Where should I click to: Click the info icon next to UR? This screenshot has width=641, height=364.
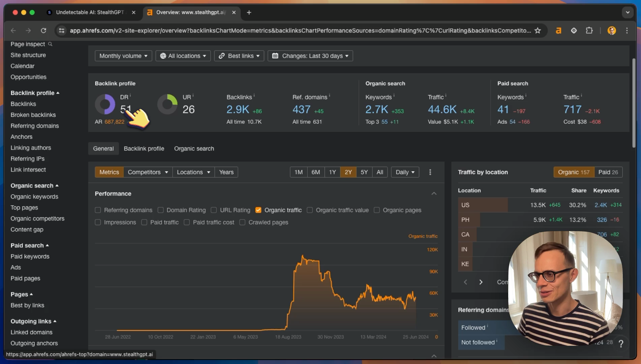coord(193,95)
